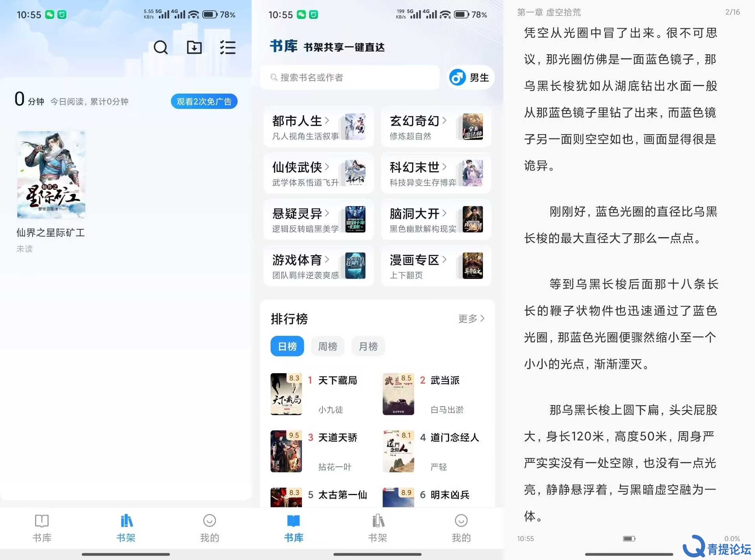The width and height of the screenshot is (755, 560).
Task: Tap WeChat notification icon in left status bar
Action: point(50,15)
